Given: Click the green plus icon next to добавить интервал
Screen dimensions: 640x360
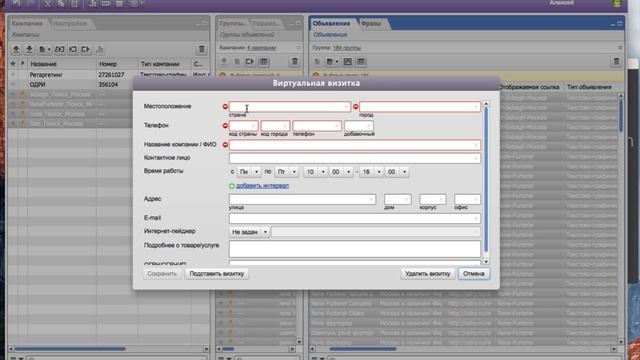Looking at the screenshot, I should tap(232, 186).
